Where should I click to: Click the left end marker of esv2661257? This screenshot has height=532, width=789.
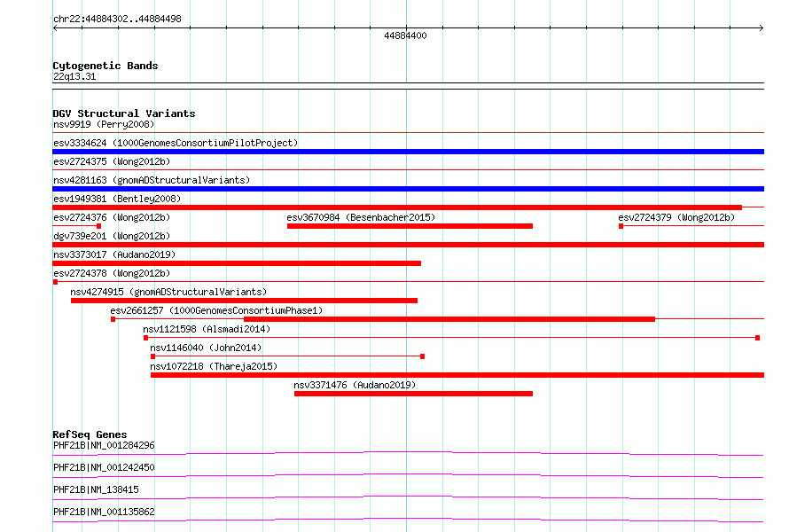[113, 319]
